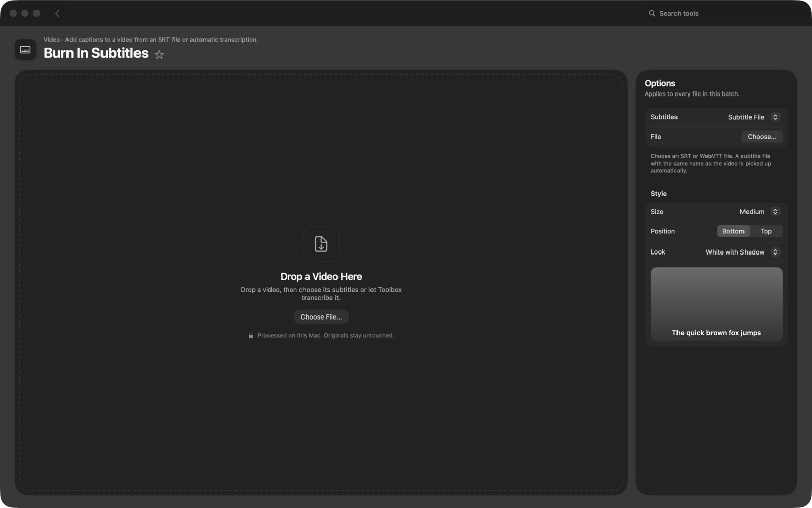Open the Subtitles source dropdown
The image size is (812, 508).
(x=753, y=117)
